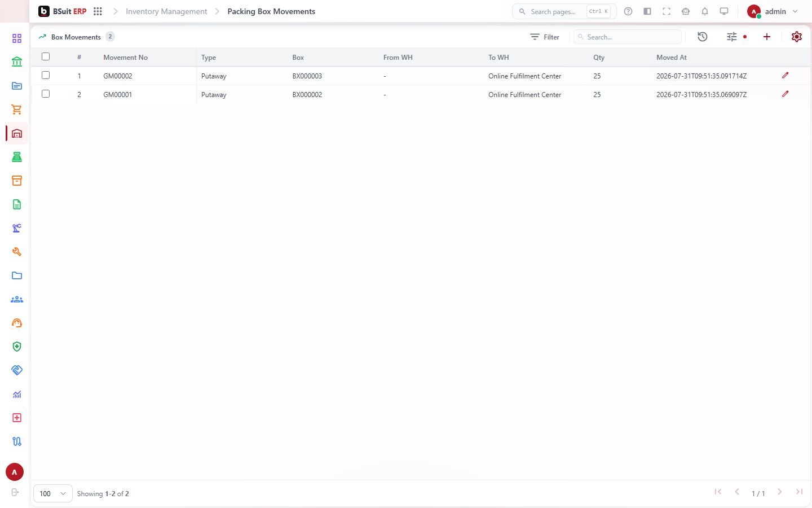Open the page size 100 dropdown

pos(53,493)
